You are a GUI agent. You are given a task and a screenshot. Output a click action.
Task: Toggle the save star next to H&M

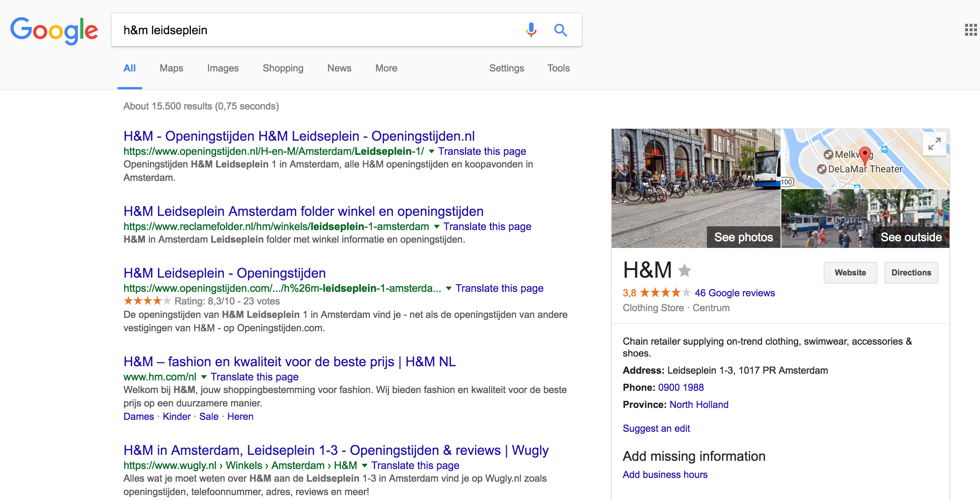[x=685, y=270]
